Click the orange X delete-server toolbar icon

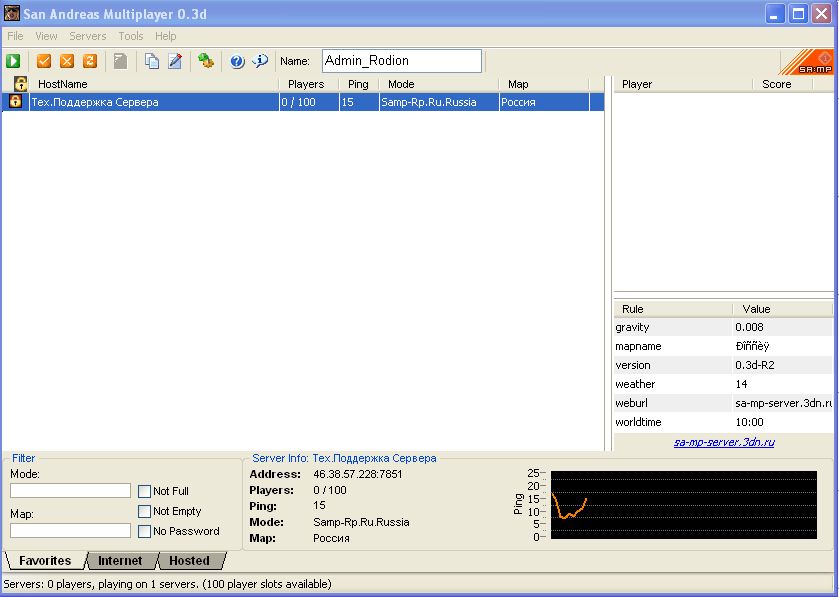[x=67, y=61]
